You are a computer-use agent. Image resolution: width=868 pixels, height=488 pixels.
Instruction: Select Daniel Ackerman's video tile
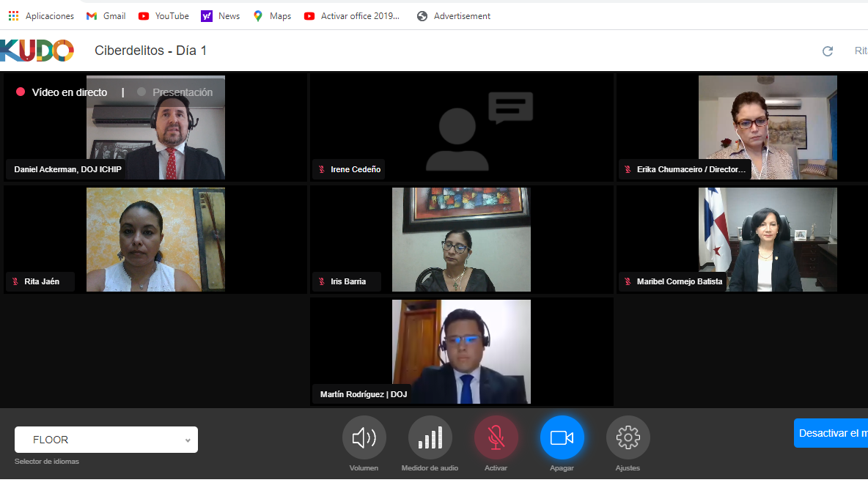coord(155,127)
